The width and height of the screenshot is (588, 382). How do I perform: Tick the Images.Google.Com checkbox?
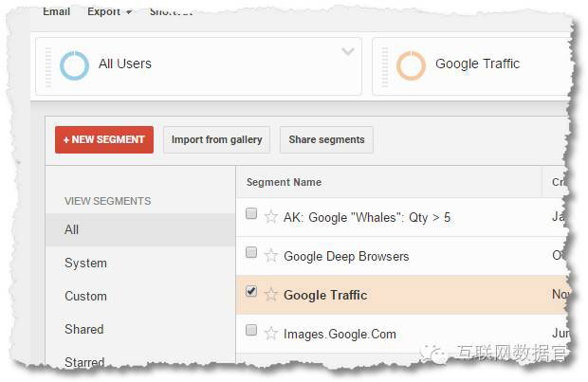pyautogui.click(x=251, y=331)
